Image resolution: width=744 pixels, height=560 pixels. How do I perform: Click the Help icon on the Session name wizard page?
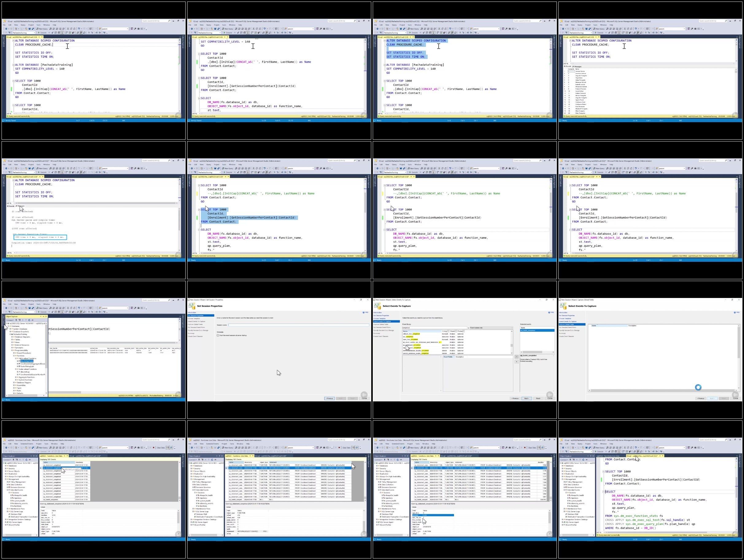[x=364, y=312]
